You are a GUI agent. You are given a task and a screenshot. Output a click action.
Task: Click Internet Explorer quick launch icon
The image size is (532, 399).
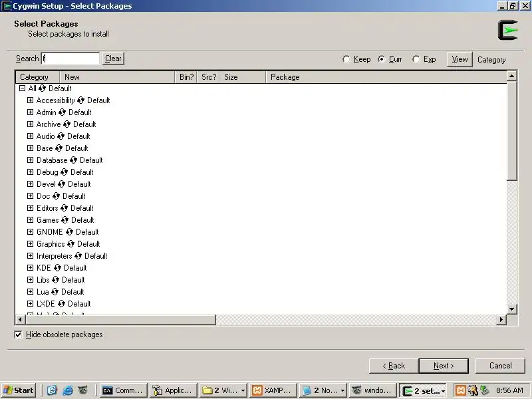(x=68, y=390)
